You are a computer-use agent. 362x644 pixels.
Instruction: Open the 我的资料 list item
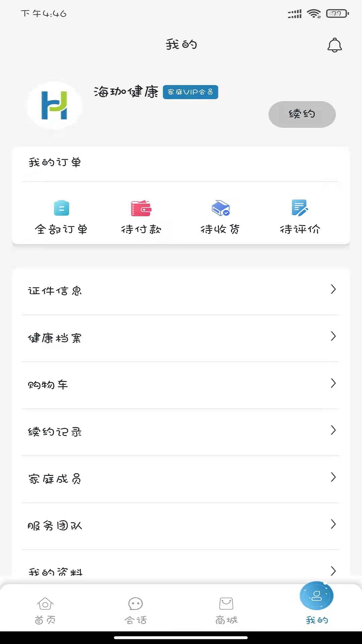181,571
